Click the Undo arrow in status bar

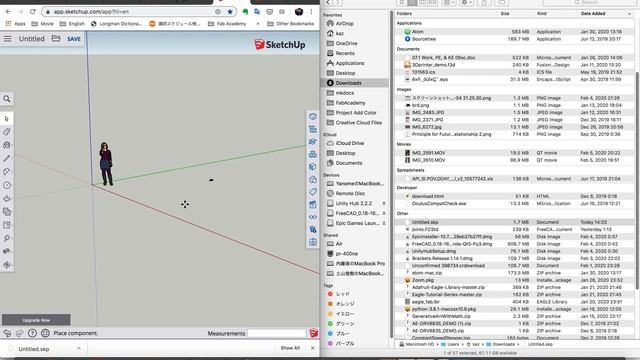(7, 333)
